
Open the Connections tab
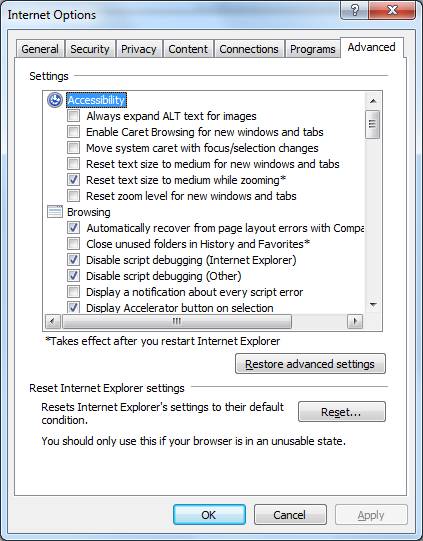click(x=249, y=49)
